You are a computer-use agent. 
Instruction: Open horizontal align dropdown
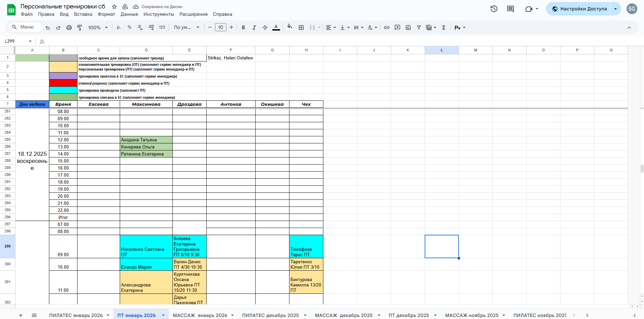click(x=331, y=28)
